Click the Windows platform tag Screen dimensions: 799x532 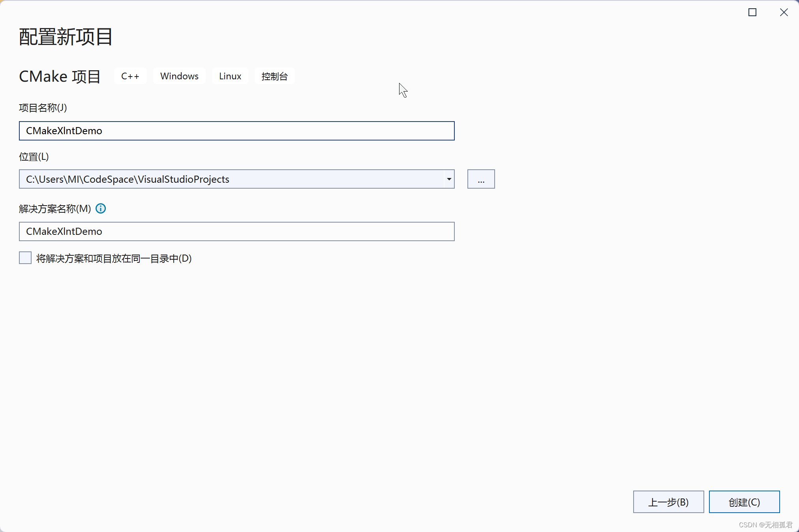(x=179, y=76)
